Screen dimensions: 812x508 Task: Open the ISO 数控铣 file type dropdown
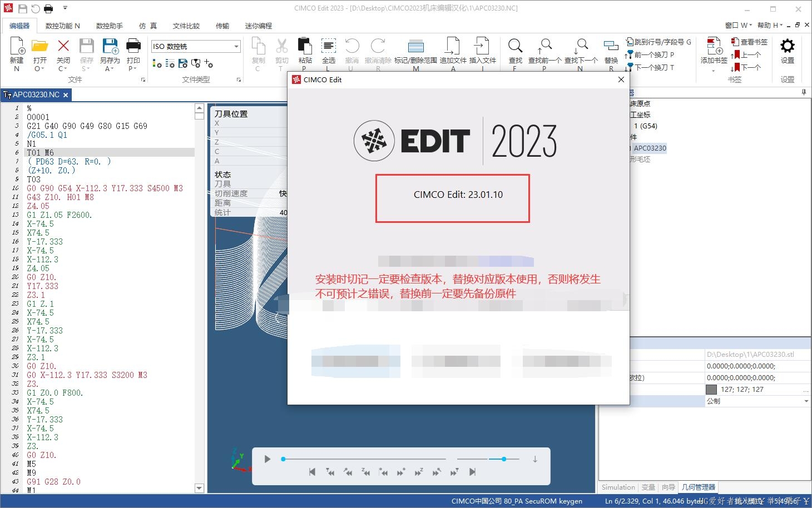tap(236, 46)
